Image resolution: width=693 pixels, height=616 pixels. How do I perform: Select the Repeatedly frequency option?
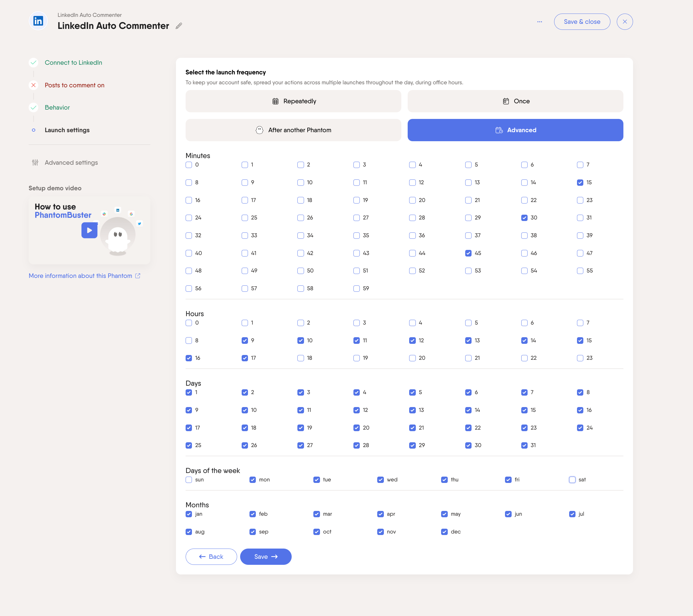(x=293, y=101)
